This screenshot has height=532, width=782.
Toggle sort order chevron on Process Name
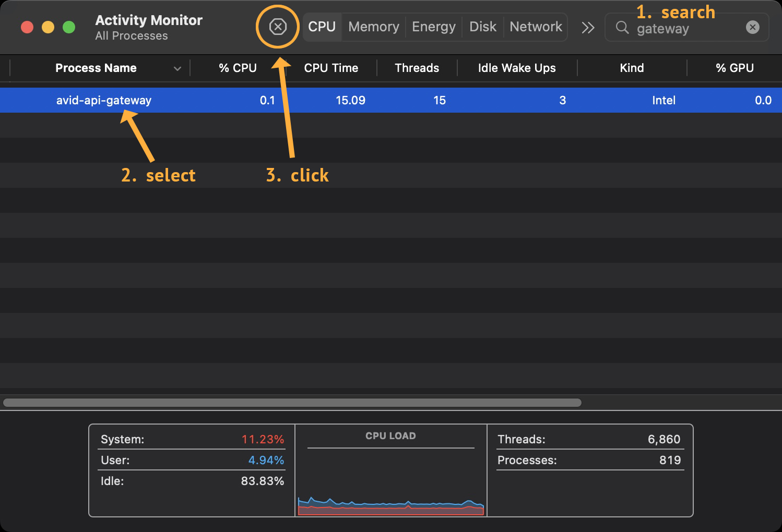pos(177,68)
